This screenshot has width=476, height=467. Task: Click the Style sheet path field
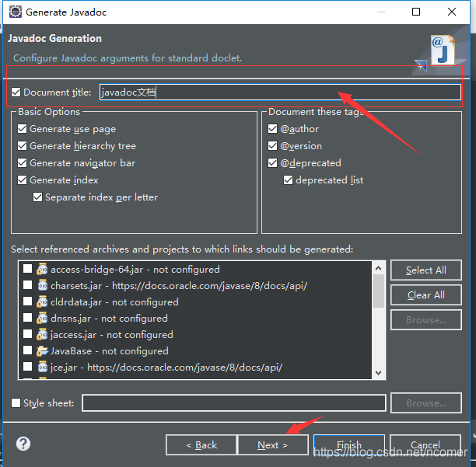[234, 403]
